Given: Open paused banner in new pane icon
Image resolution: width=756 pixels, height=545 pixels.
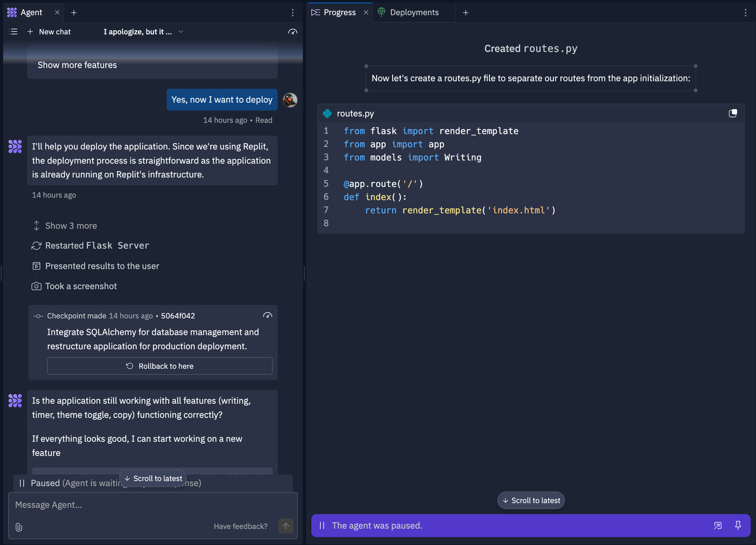Looking at the screenshot, I should tap(718, 525).
